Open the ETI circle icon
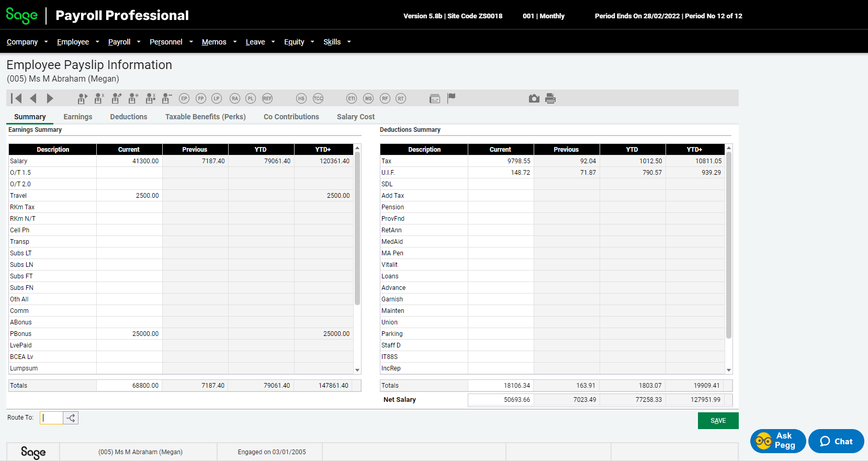 pos(352,98)
